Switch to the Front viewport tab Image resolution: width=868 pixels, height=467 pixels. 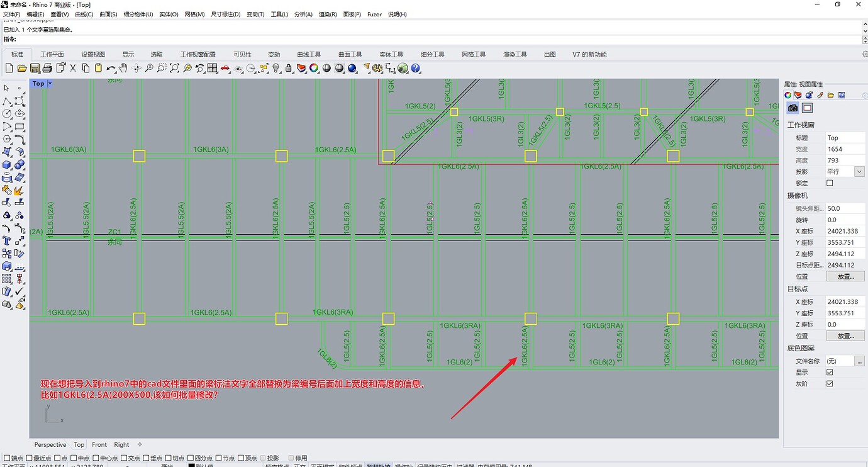(x=99, y=444)
